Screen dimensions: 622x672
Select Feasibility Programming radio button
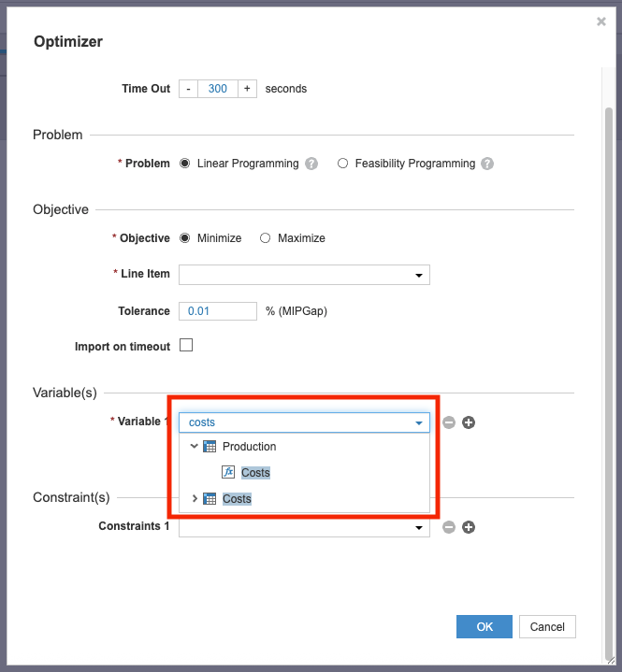point(343,164)
